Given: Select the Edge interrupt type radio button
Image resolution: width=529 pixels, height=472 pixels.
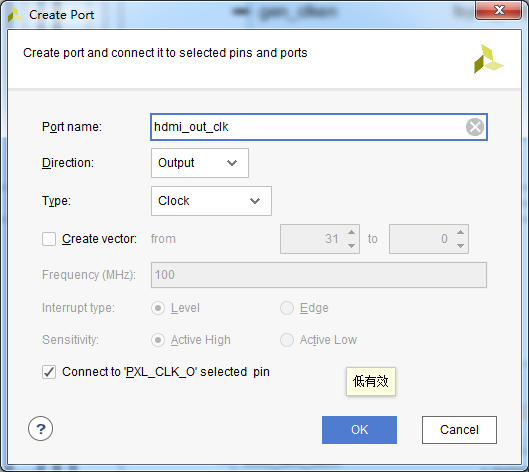Looking at the screenshot, I should click(x=287, y=308).
